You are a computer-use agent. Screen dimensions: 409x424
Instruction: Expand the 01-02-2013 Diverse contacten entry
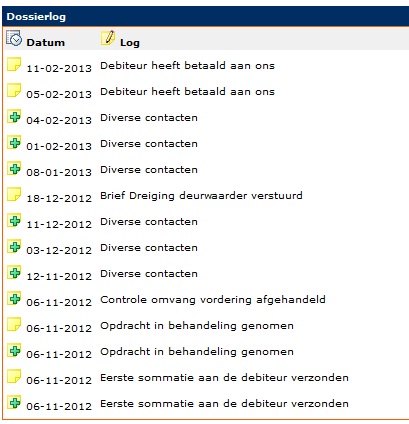14,142
